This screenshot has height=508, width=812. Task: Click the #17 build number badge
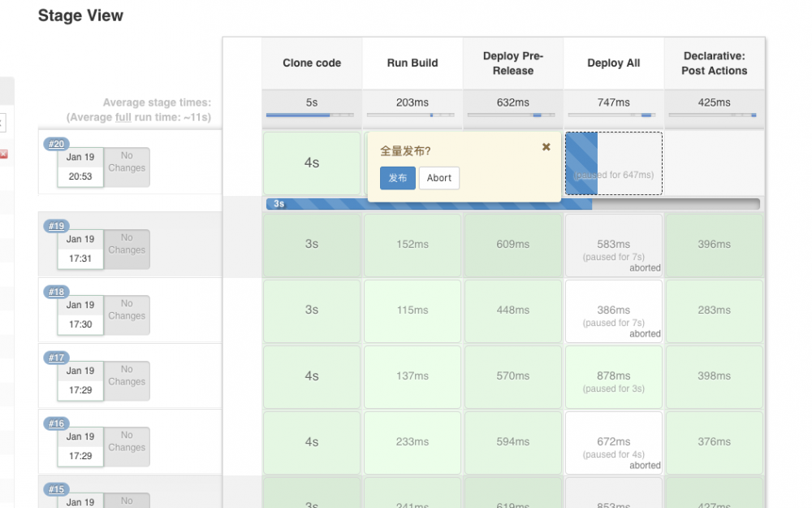point(55,358)
